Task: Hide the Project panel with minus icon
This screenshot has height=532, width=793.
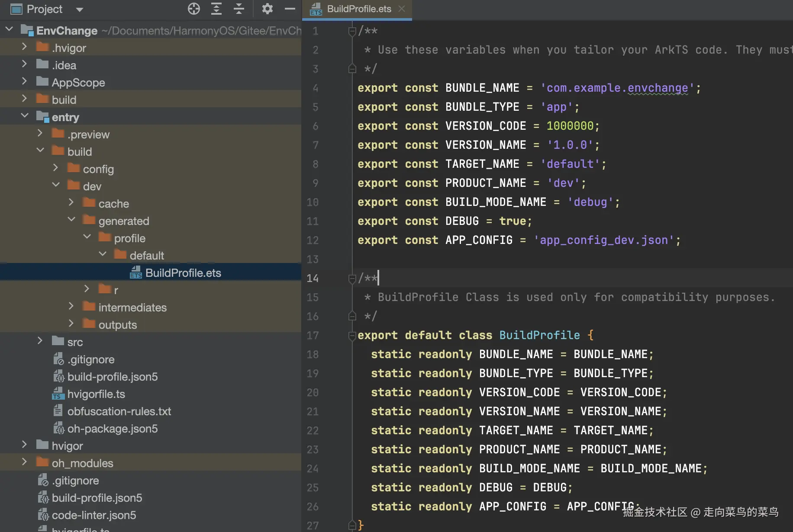Action: coord(290,9)
